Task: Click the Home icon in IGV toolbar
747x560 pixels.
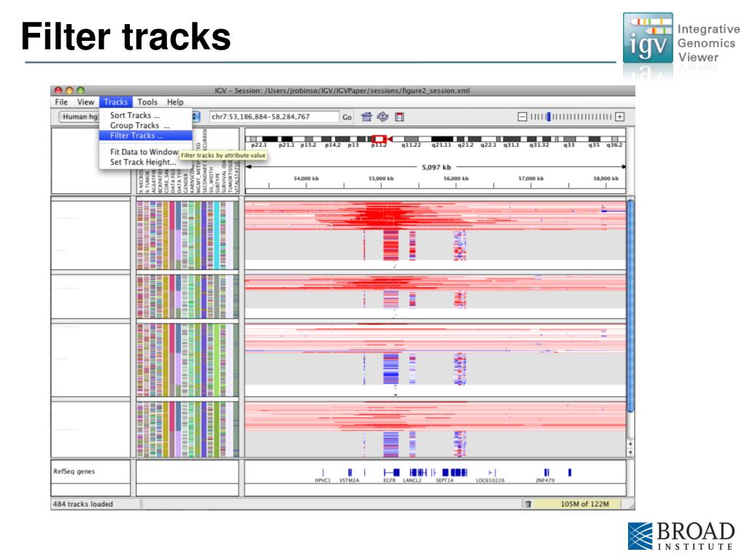Action: coord(366,117)
